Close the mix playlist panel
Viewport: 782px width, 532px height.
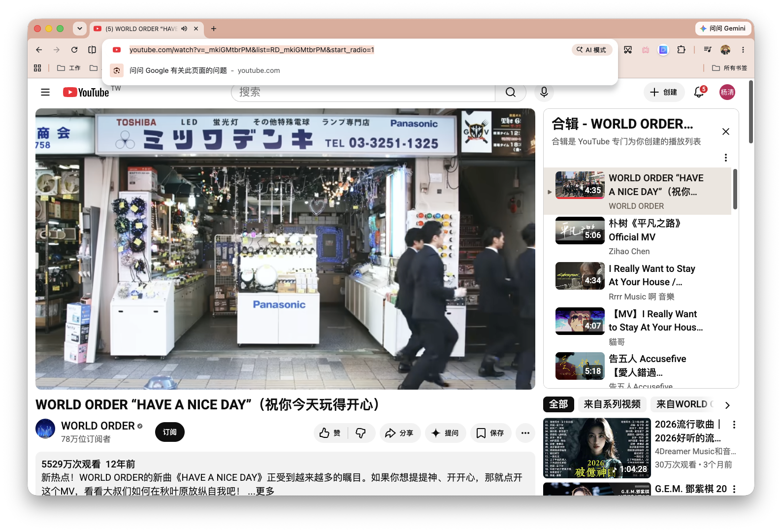click(x=725, y=132)
